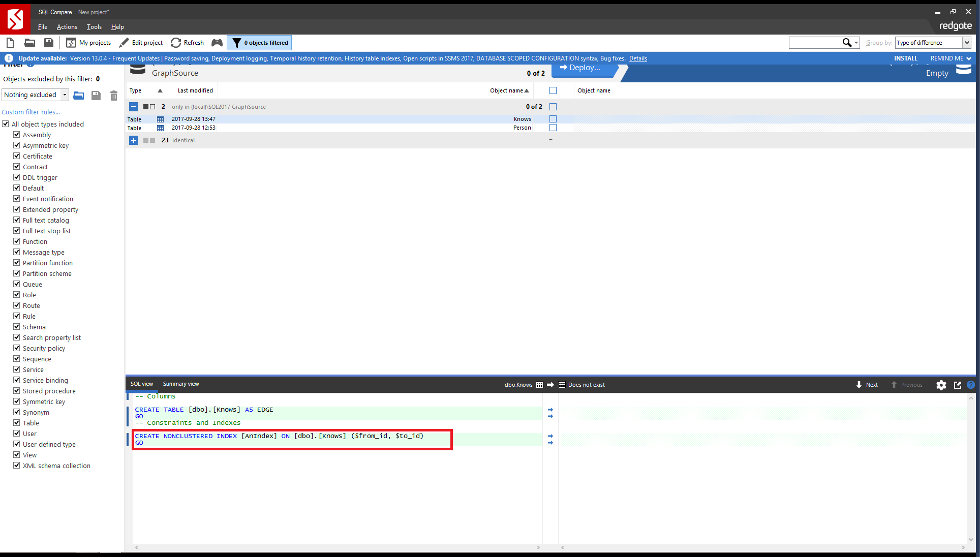Click the magnifier icon in the search box
The width and height of the screenshot is (980, 557).
click(x=847, y=43)
